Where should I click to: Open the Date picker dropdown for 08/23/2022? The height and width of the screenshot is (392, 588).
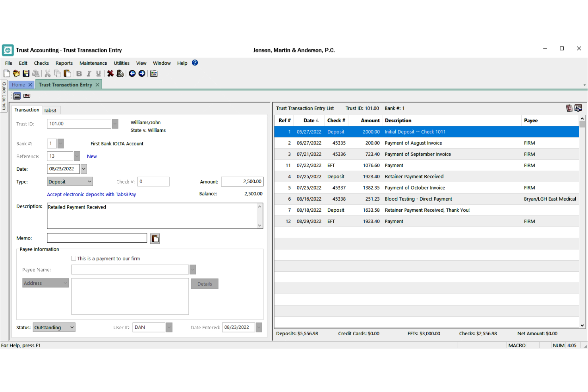click(x=83, y=168)
